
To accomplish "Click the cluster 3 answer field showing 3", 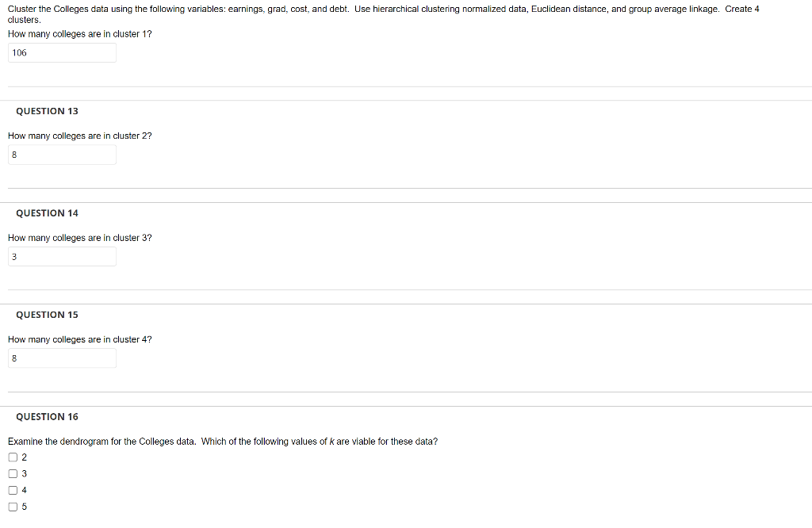I will (x=61, y=256).
